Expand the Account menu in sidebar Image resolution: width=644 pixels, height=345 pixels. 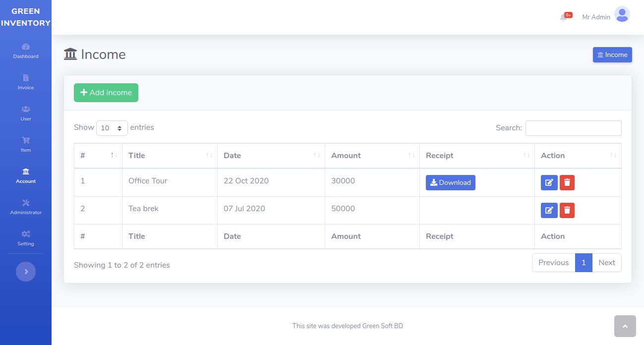coord(26,176)
